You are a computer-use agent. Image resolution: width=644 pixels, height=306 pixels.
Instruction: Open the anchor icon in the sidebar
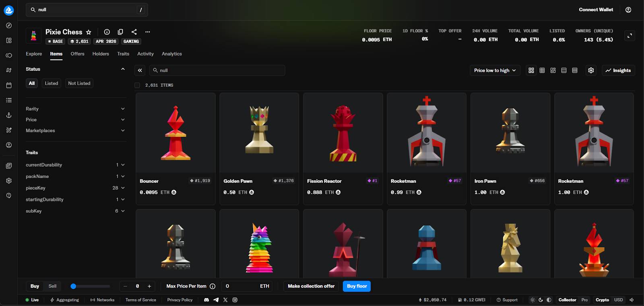9,115
